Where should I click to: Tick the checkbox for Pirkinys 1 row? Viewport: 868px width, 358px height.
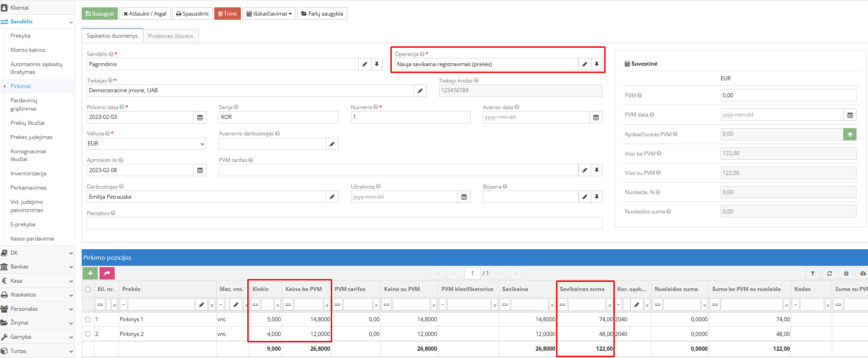(x=88, y=319)
